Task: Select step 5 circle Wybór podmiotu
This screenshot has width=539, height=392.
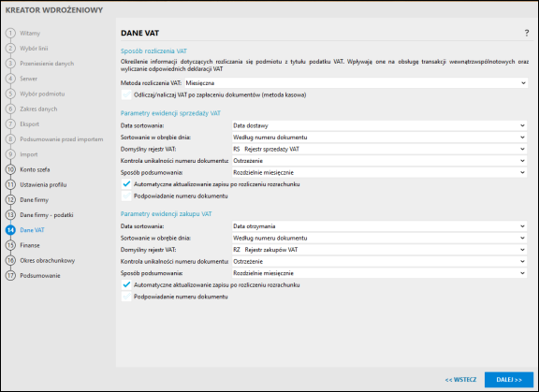Action: [10, 94]
